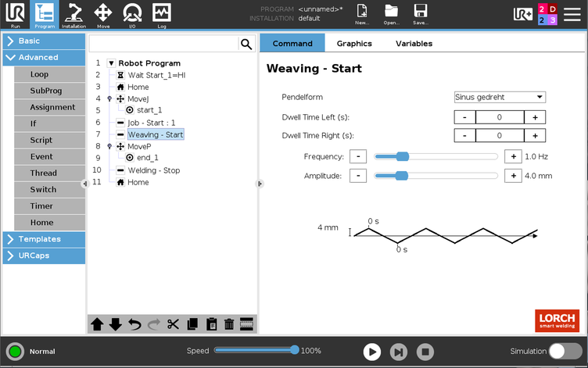Collapse the Robot Program tree node

click(x=111, y=63)
